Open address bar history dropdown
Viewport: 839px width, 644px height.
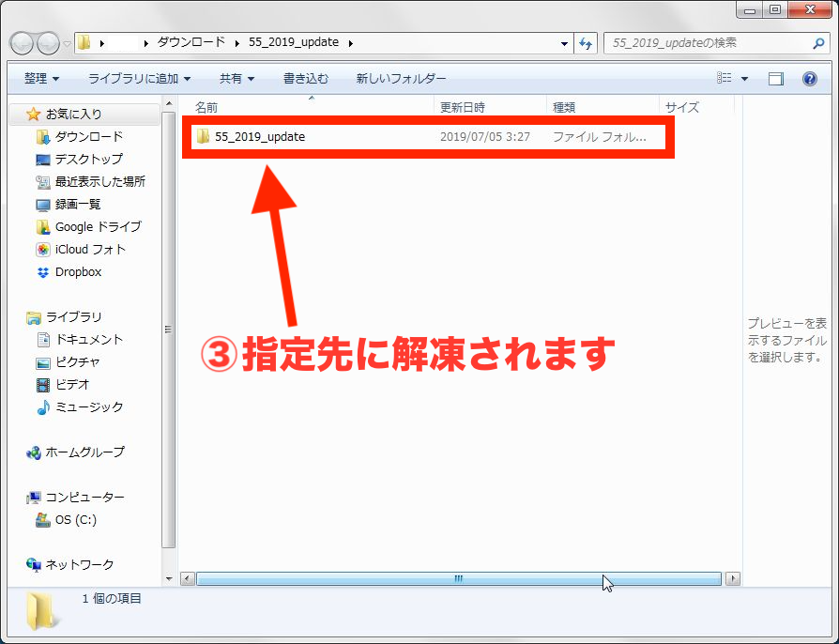[x=564, y=43]
